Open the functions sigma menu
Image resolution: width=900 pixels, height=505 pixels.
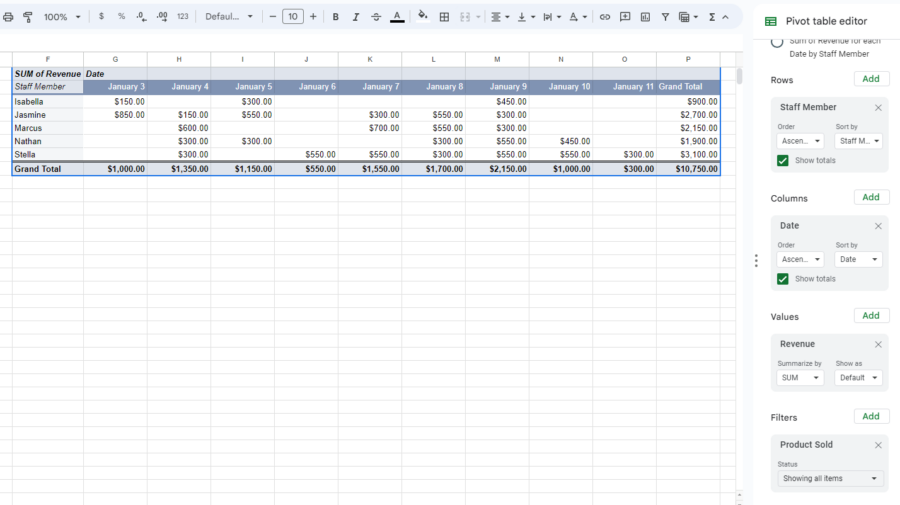(x=712, y=17)
